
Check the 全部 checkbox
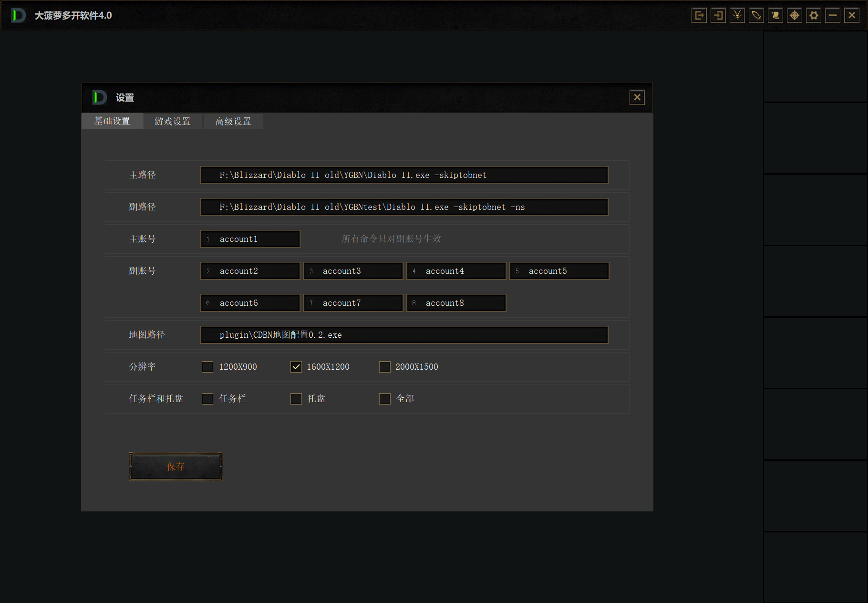pos(384,399)
